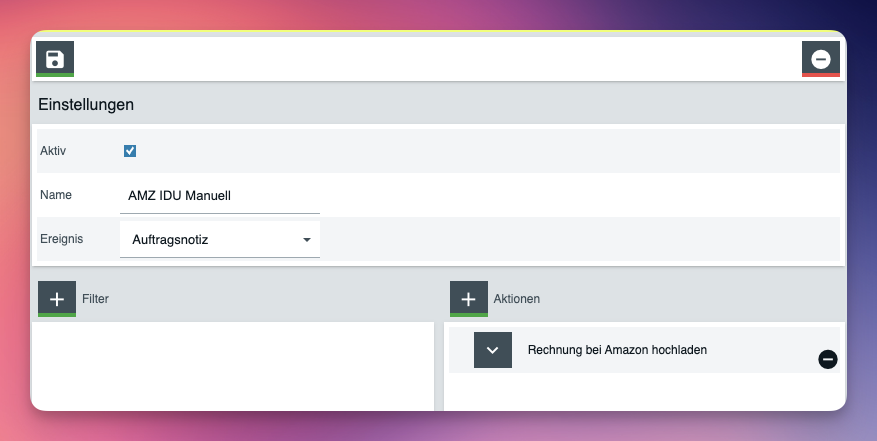This screenshot has height=441, width=877.
Task: Click the Ereignis label text
Action: pyautogui.click(x=61, y=240)
